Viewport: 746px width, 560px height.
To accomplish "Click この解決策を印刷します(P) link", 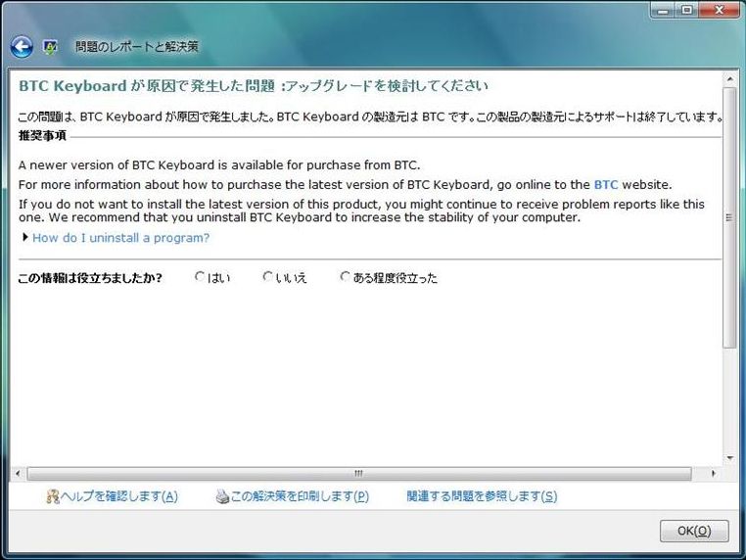I will click(x=300, y=496).
